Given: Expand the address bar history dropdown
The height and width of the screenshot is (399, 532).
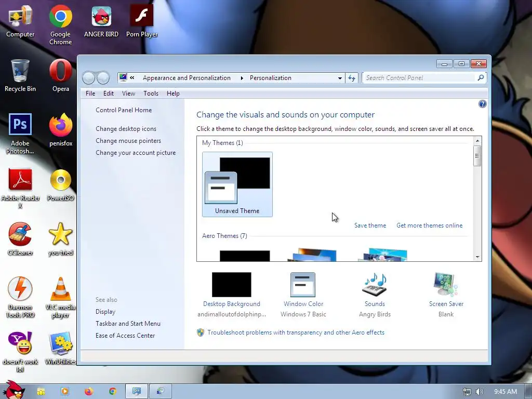Looking at the screenshot, I should tap(340, 78).
